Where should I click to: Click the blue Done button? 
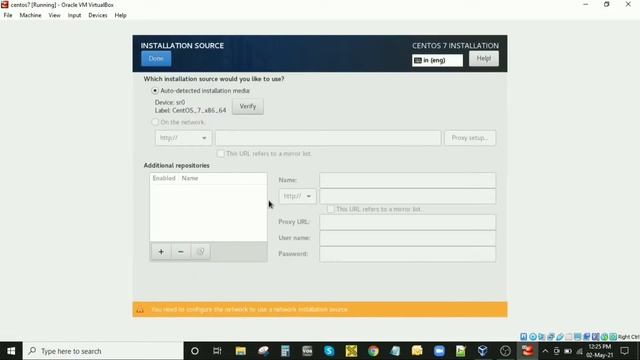pos(156,58)
